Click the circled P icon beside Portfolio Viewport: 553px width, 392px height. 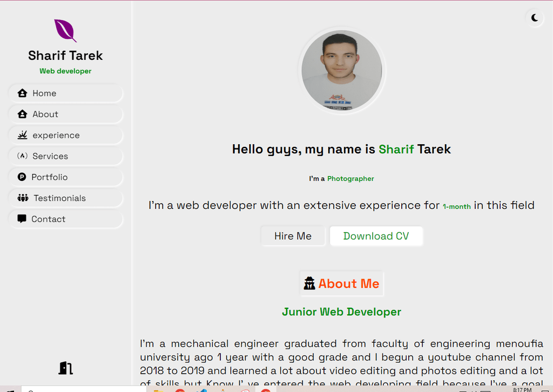22,177
